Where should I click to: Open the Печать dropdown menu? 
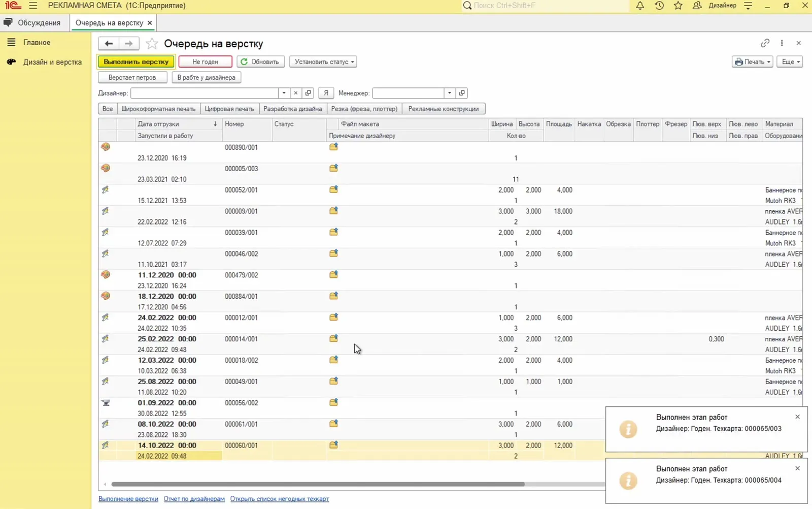tap(752, 62)
